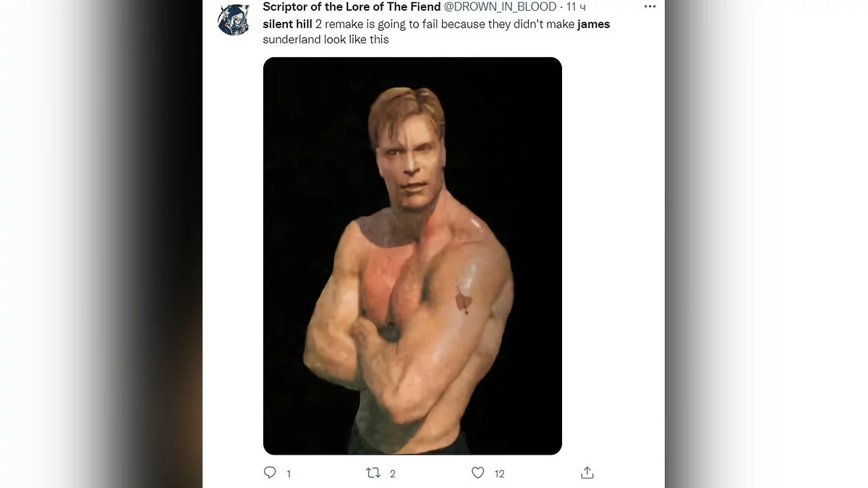Click the reply count number 1

289,474
